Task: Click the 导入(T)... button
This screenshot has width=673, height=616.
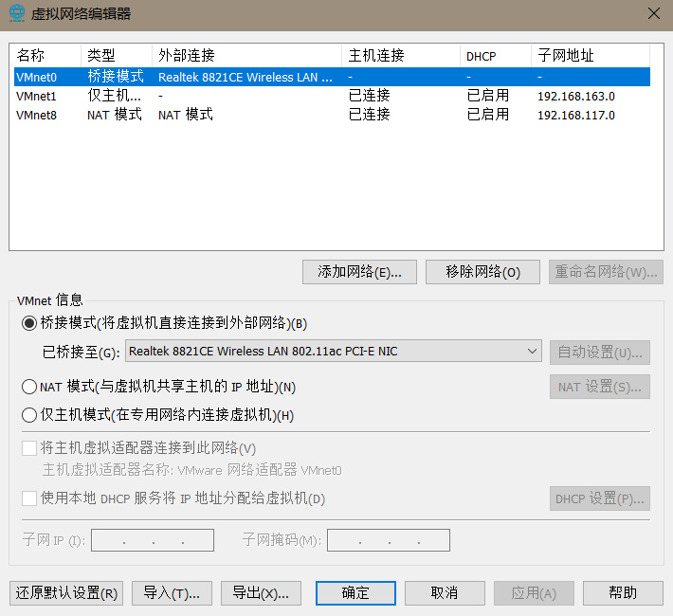Action: 172,593
